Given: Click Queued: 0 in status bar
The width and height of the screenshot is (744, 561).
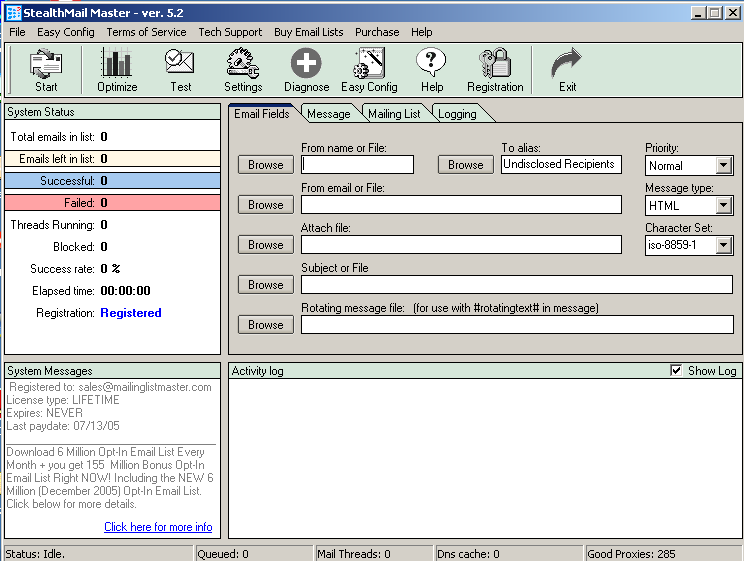Looking at the screenshot, I should (x=223, y=554).
